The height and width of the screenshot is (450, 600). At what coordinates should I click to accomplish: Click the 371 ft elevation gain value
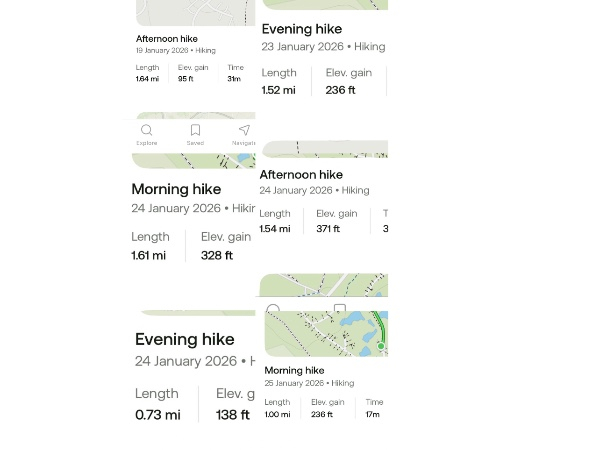click(x=328, y=229)
